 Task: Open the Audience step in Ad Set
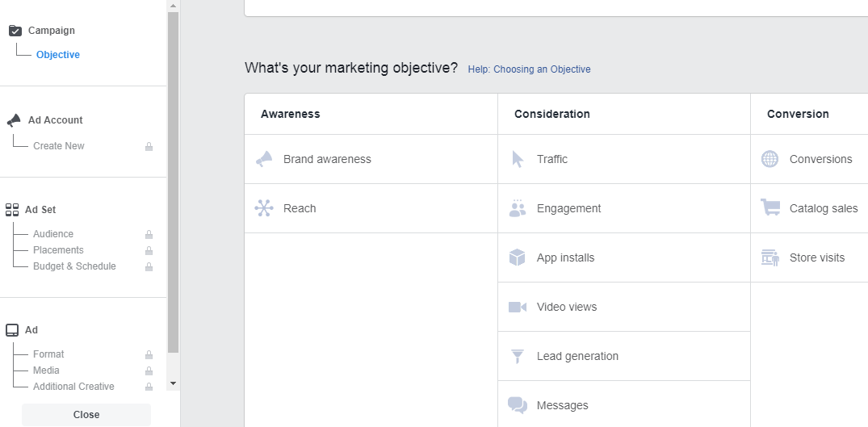pyautogui.click(x=53, y=234)
